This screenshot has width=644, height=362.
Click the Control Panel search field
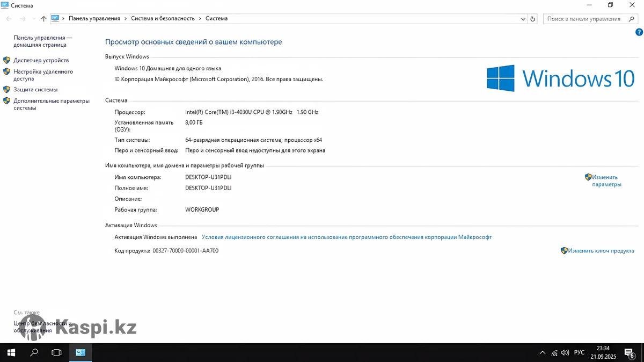click(x=582, y=19)
